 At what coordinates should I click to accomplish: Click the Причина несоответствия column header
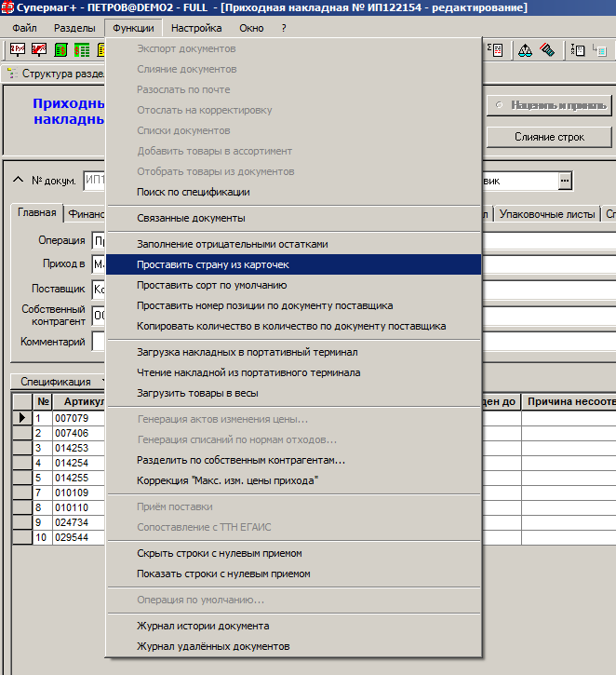(569, 401)
